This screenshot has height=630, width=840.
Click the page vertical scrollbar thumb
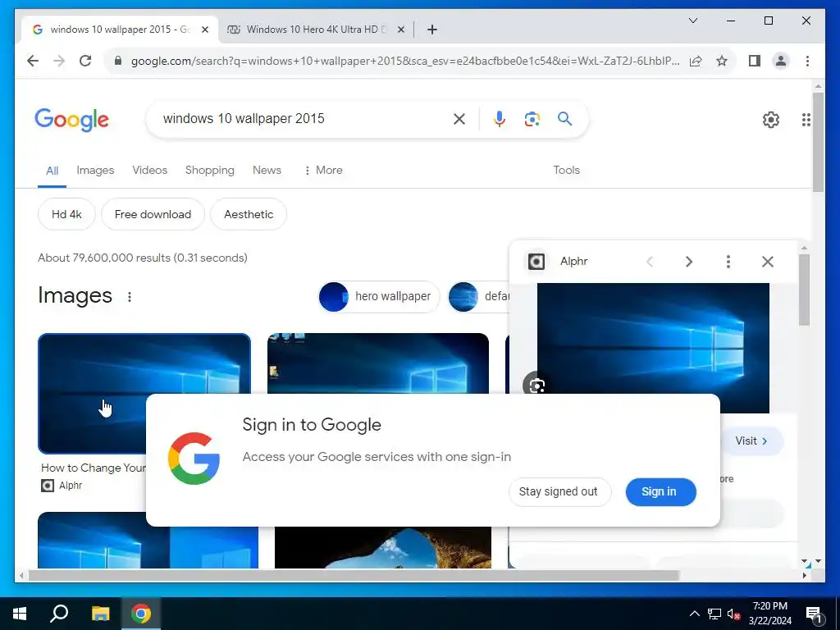[x=818, y=143]
